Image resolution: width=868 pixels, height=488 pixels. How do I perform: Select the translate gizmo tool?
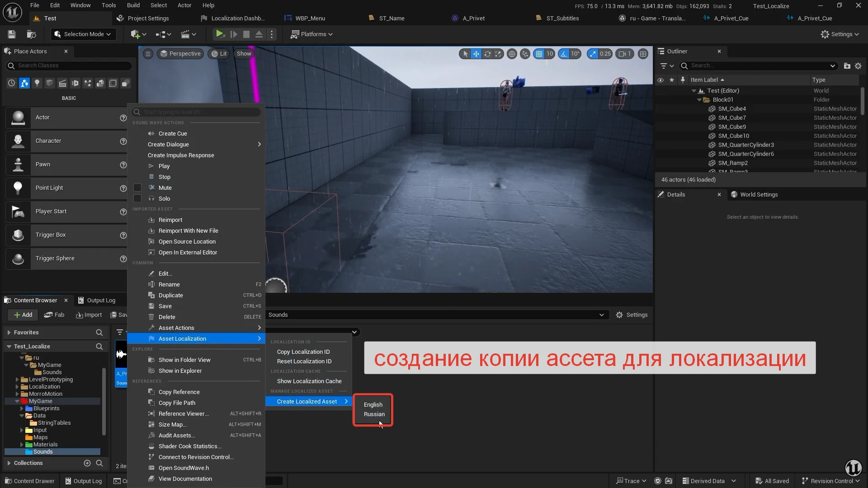tap(476, 54)
